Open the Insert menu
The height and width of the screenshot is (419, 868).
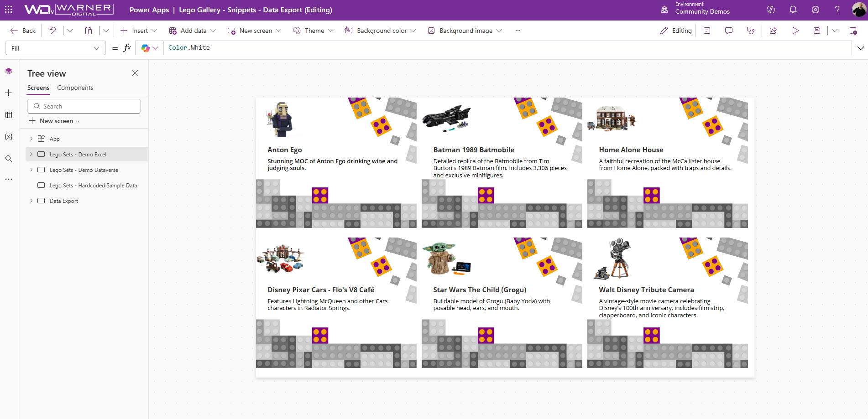pos(139,31)
